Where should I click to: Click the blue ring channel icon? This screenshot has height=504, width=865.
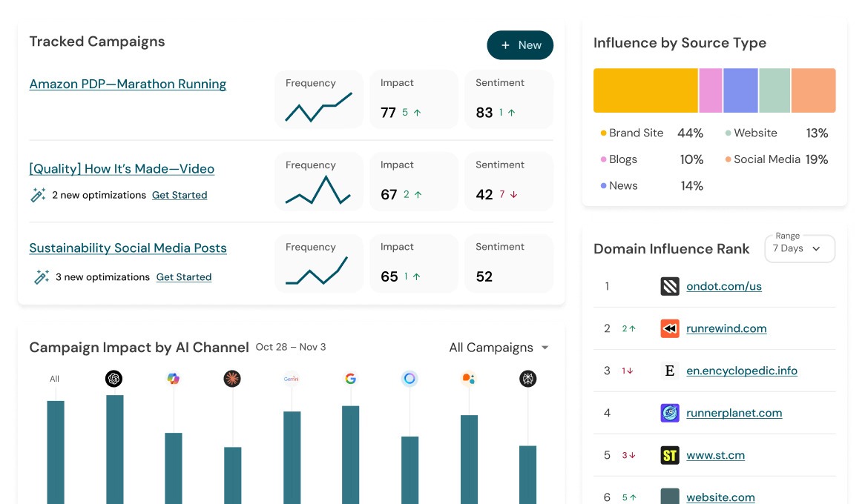410,378
